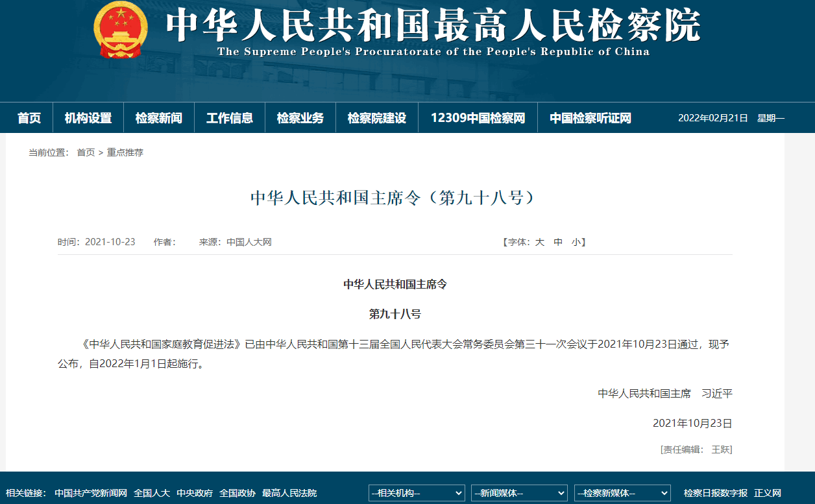Open 检察日报数字报 footer link

point(716,493)
